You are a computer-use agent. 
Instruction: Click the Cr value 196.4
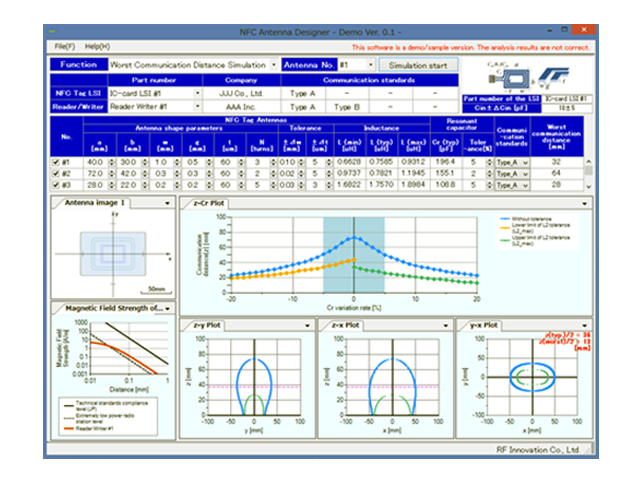445,162
